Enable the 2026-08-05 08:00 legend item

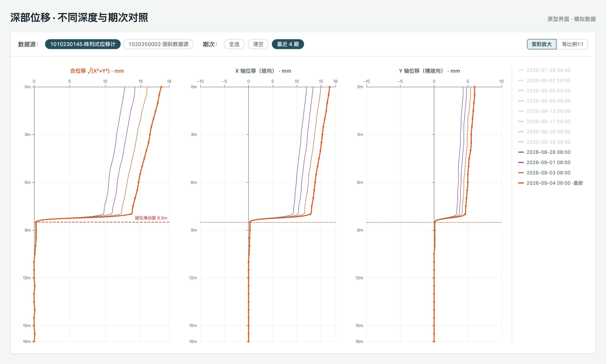[544, 91]
